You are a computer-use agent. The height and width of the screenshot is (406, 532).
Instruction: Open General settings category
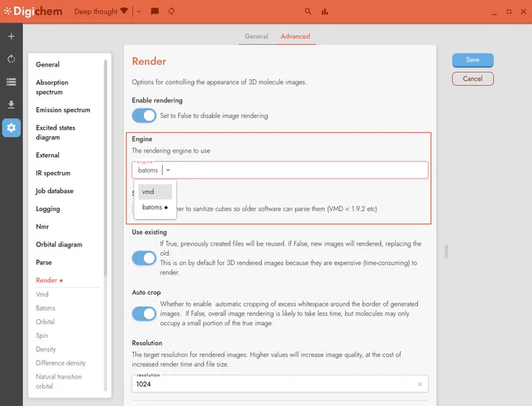tap(48, 64)
